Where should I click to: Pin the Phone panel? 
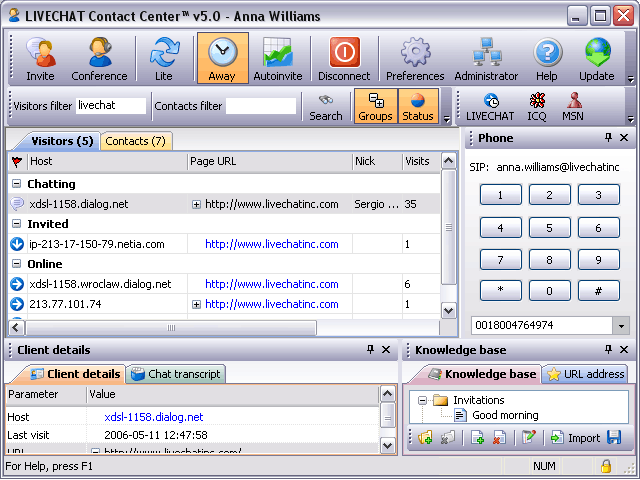(x=608, y=138)
